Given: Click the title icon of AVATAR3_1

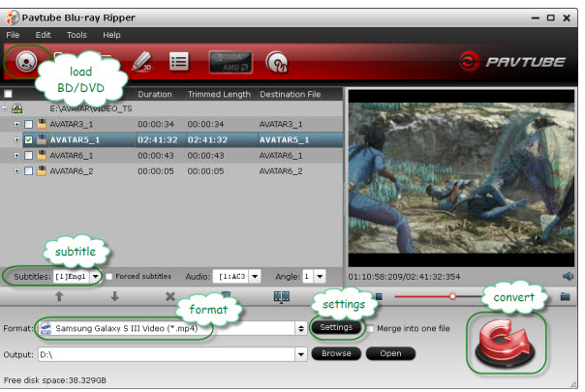Looking at the screenshot, I should pos(42,124).
